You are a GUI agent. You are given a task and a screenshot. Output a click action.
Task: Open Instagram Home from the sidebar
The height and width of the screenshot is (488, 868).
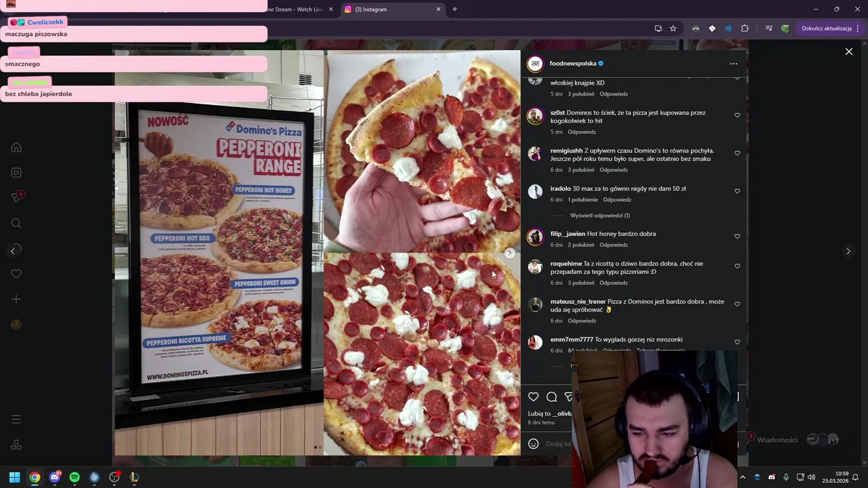16,148
